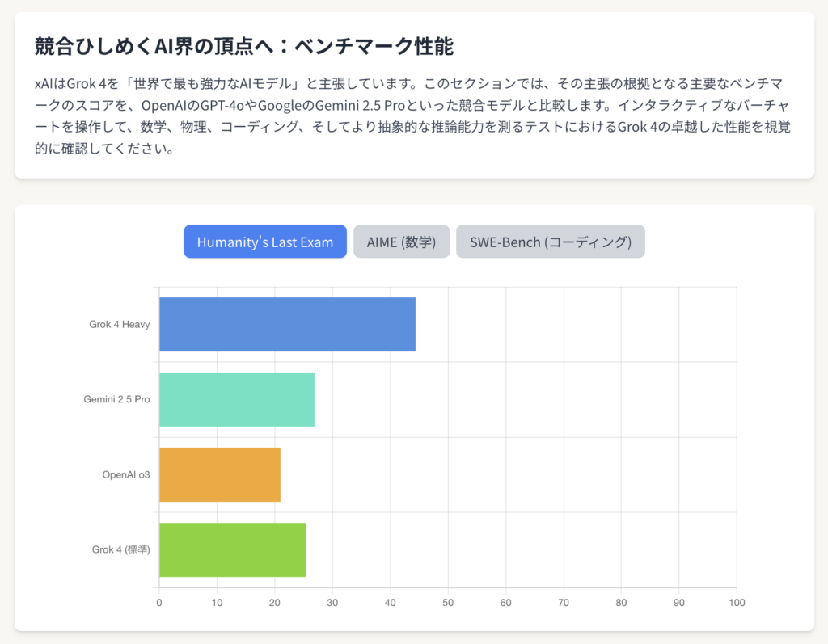
Task: Click the Gemini 2.5 Pro axis label
Action: tap(116, 399)
